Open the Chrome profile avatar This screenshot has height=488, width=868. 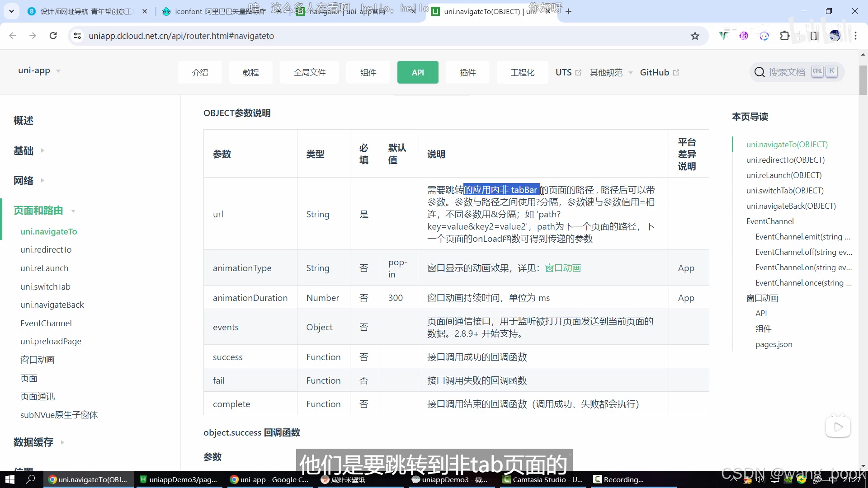click(x=835, y=36)
